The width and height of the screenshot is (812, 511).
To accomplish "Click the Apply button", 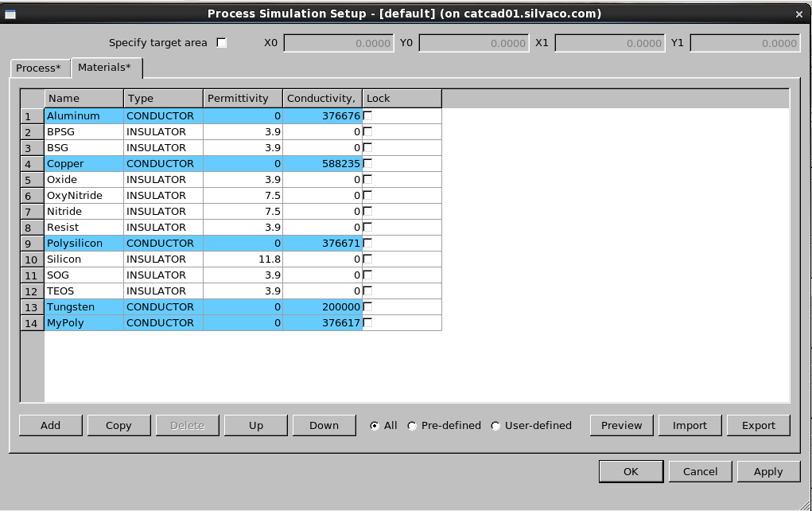I will [x=767, y=472].
